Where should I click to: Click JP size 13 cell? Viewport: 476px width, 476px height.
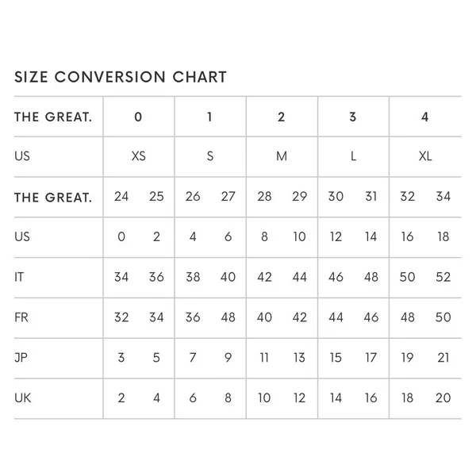click(x=299, y=358)
